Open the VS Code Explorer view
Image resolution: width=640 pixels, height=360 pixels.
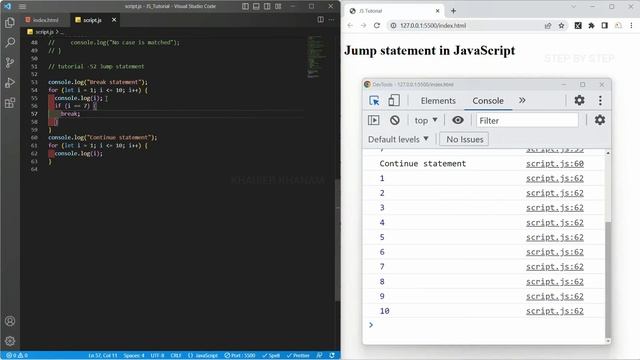(x=10, y=22)
